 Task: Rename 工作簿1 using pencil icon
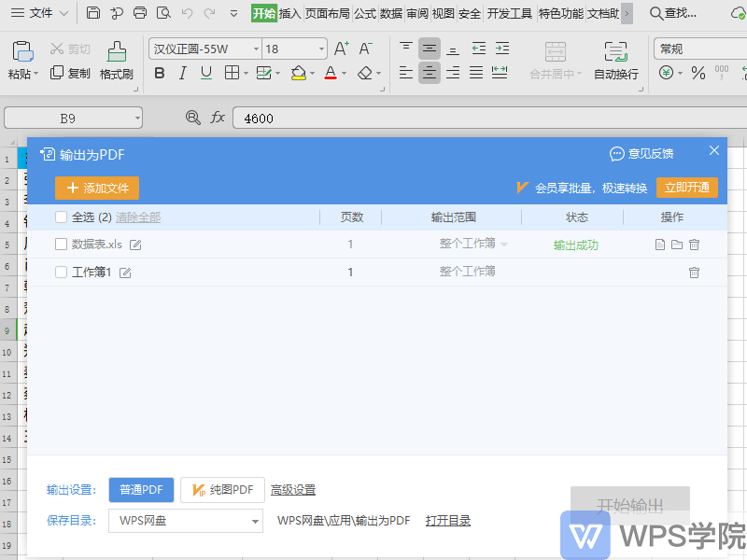pos(125,273)
